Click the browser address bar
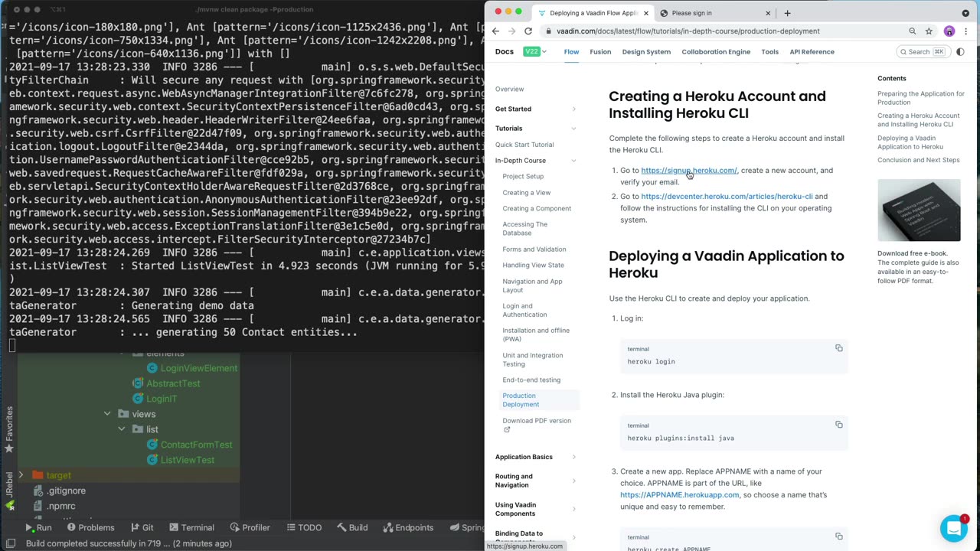980x551 pixels. tap(720, 31)
